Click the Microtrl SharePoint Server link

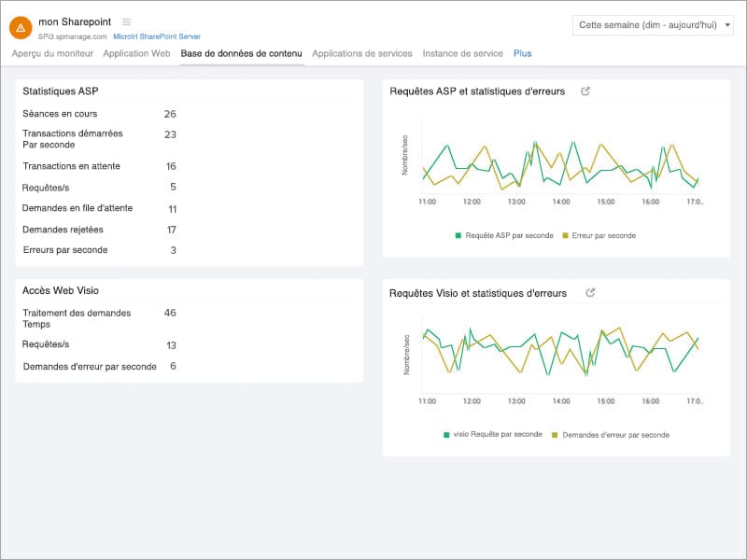(156, 36)
